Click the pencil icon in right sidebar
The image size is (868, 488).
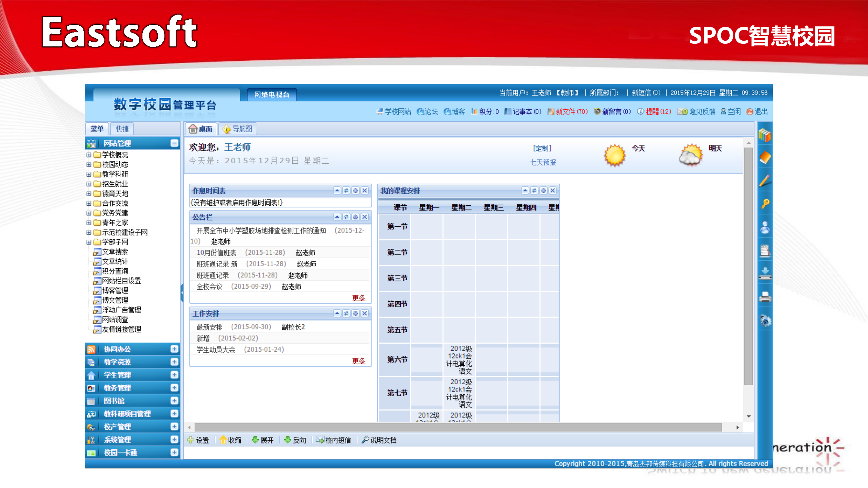[x=765, y=181]
